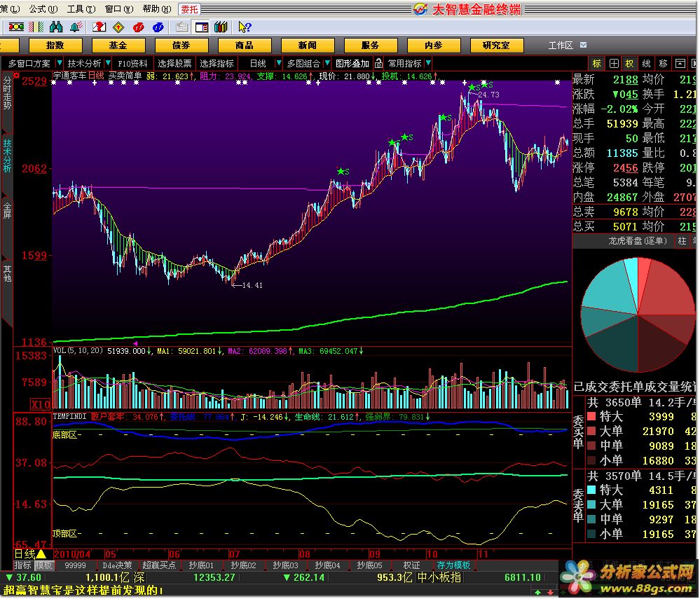Screen dimensions: 700x599
Task: Open the 公式 menu
Action: tap(43, 9)
